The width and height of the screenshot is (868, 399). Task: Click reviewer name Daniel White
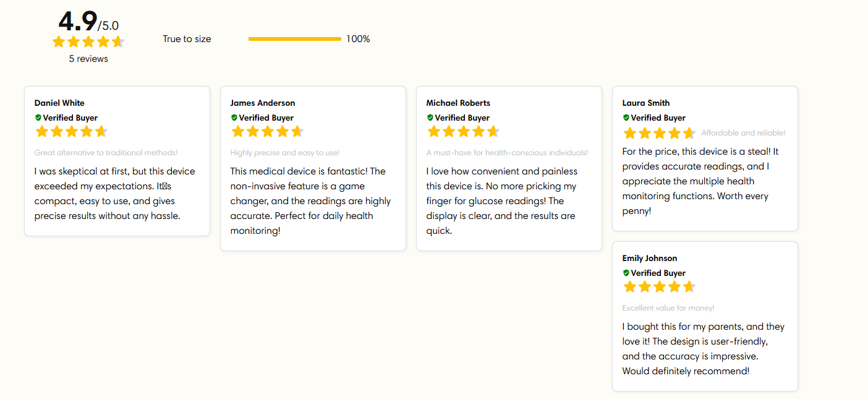click(59, 103)
